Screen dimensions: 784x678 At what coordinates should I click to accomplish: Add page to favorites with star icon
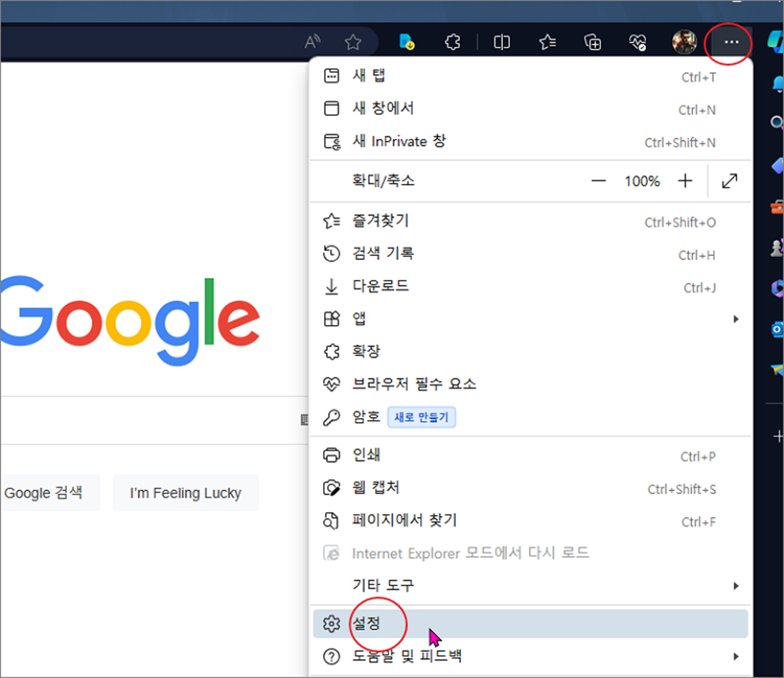[x=353, y=42]
